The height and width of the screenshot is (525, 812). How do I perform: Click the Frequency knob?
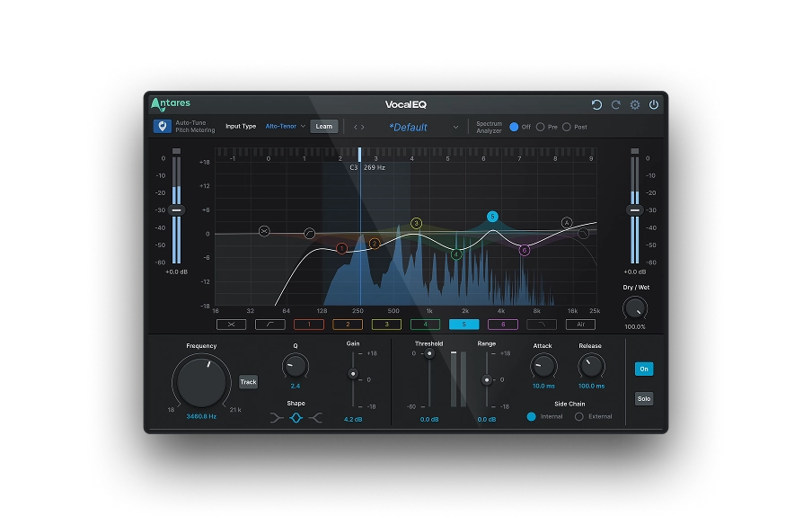(201, 381)
